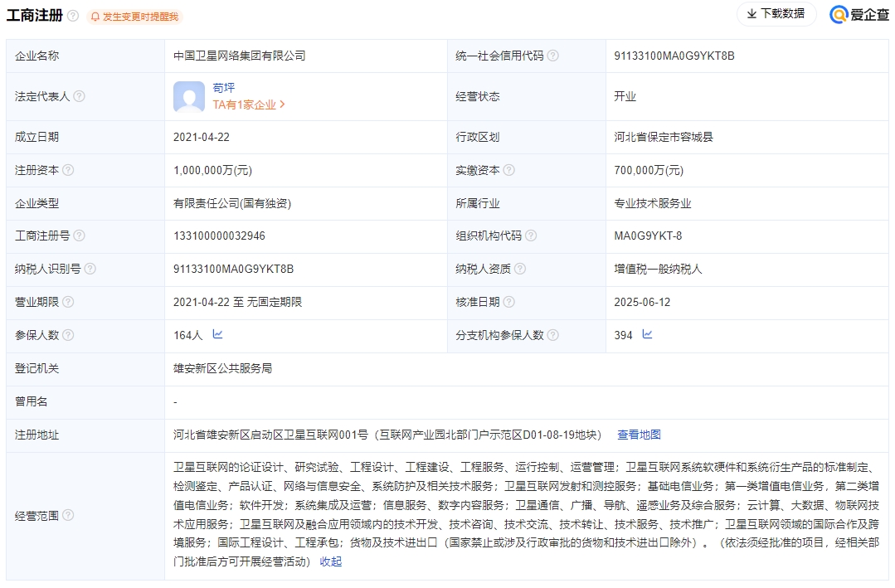Click the 增值税一般纳税人 value
The width and height of the screenshot is (895, 588).
pyautogui.click(x=658, y=269)
